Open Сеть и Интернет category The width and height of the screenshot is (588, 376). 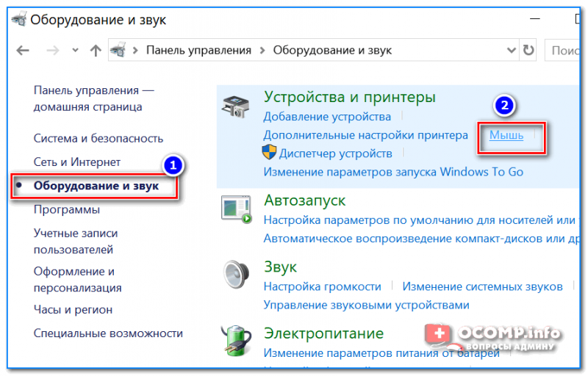pos(77,162)
